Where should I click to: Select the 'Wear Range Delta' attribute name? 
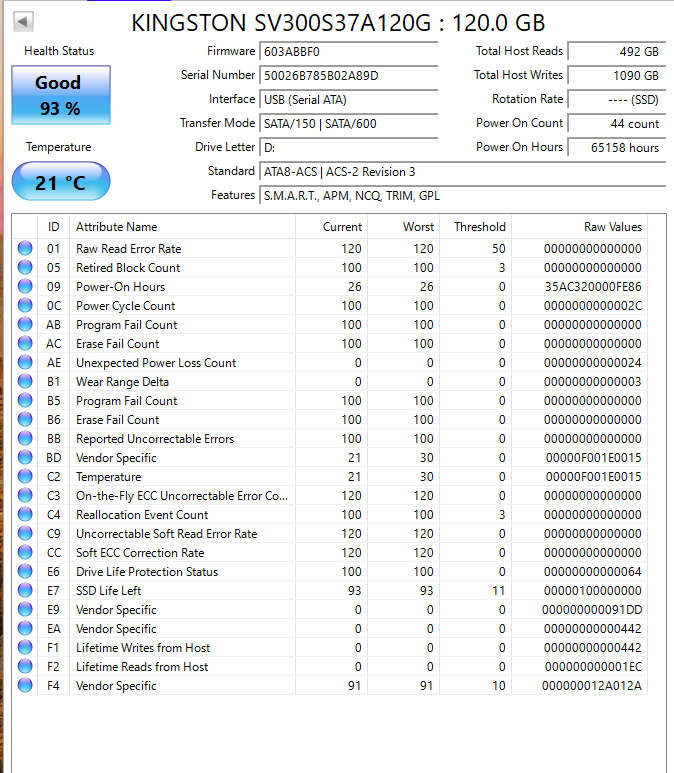tap(122, 382)
